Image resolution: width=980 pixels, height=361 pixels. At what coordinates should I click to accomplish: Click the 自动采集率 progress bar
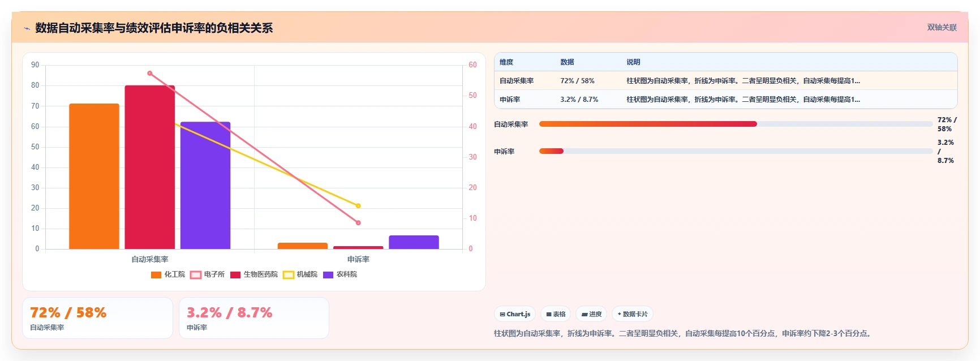coord(736,124)
